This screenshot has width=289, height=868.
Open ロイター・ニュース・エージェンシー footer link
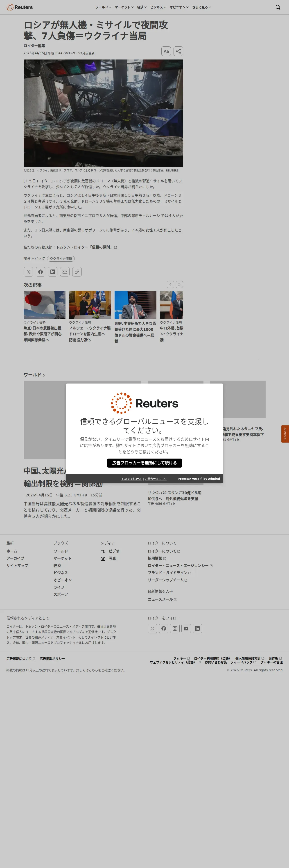pyautogui.click(x=180, y=566)
